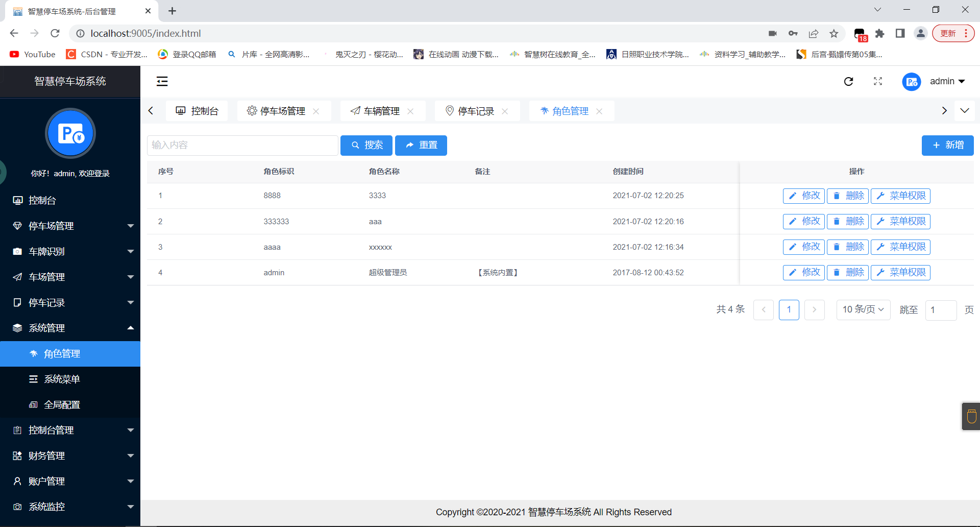
Task: Expand 停车记录 sidebar menu
Action: point(70,303)
